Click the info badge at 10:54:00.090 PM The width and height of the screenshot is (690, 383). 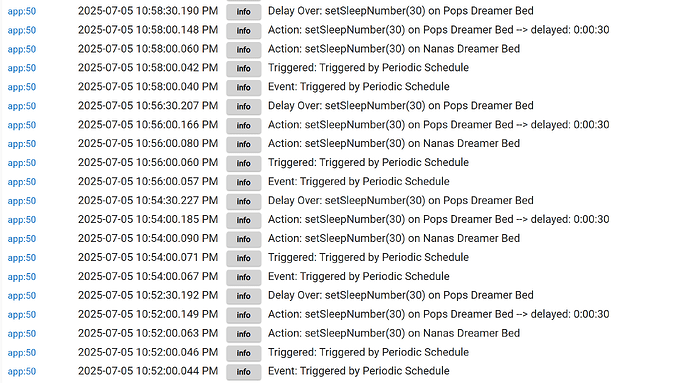tap(243, 239)
